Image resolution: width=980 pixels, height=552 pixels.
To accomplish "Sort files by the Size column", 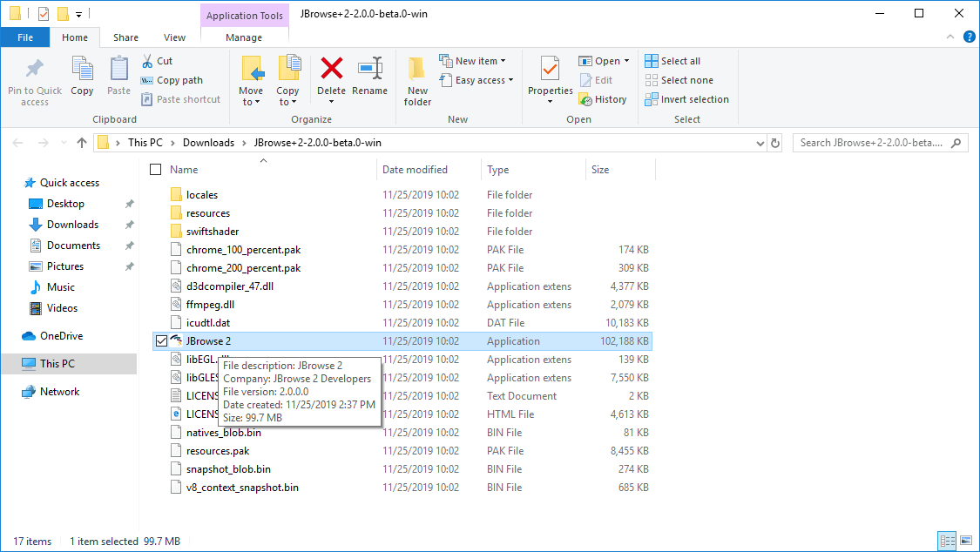I will coord(600,169).
